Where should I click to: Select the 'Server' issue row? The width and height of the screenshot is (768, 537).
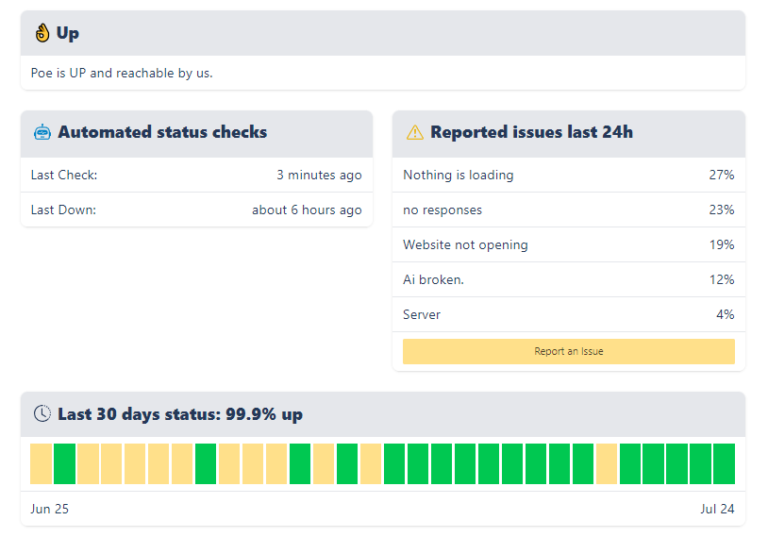[568, 315]
